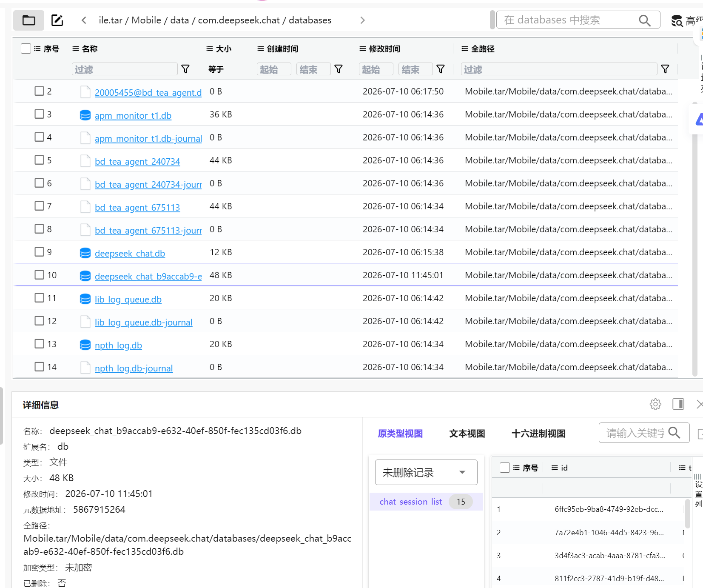Click file icon for bd_tea_agent_240734
The width and height of the screenshot is (703, 588).
(x=85, y=161)
